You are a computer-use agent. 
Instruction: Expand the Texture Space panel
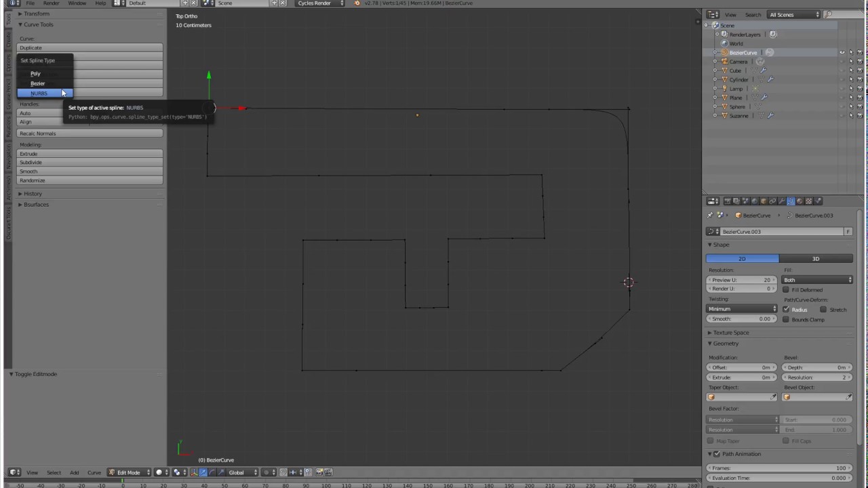pos(730,333)
